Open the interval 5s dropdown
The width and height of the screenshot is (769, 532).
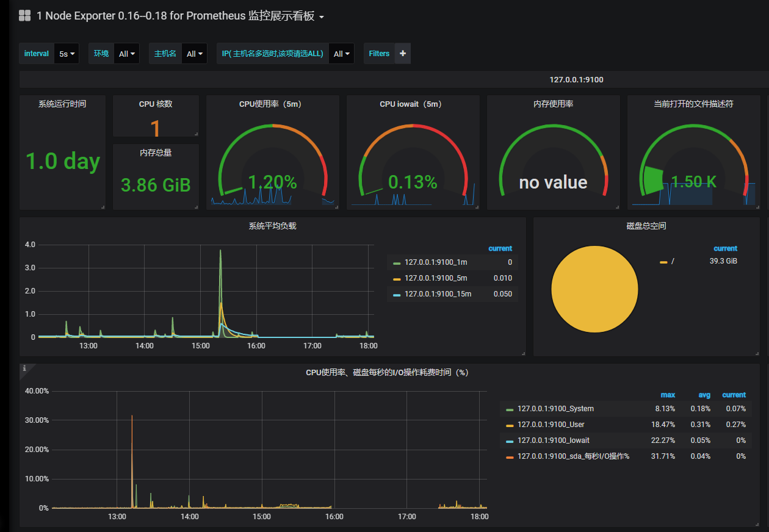(x=67, y=54)
